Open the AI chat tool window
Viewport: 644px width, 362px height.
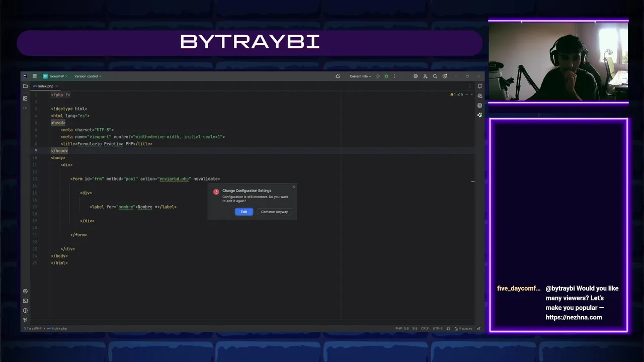click(x=479, y=96)
